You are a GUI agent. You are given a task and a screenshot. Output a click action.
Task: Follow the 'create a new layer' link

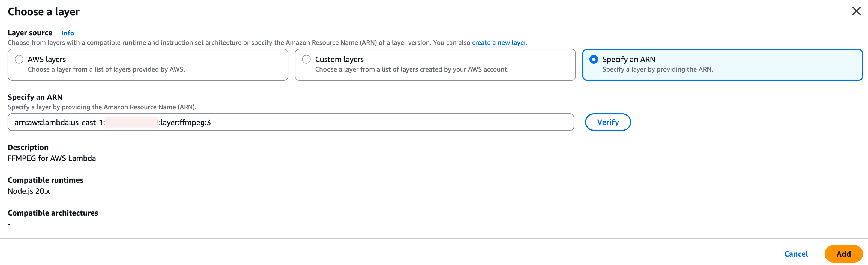pyautogui.click(x=499, y=43)
